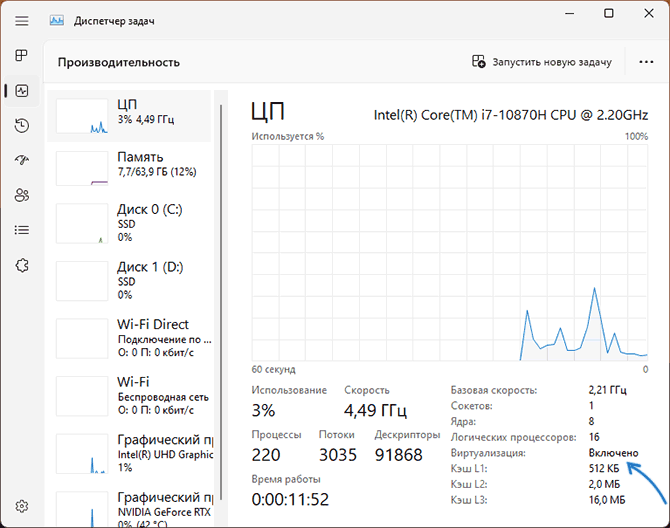Click the ЦП mini usage graph thumbnail
The height and width of the screenshot is (528, 670).
tap(82, 116)
